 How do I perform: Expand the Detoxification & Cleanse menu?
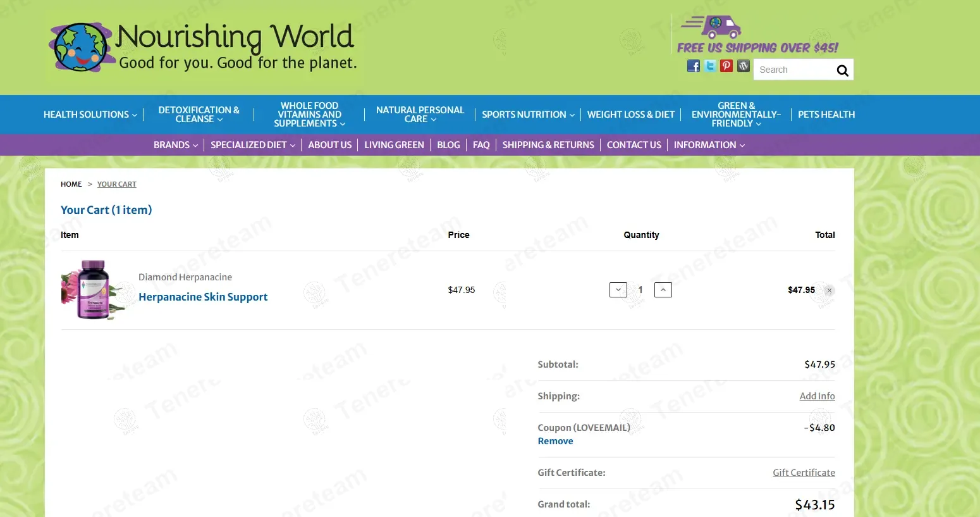click(x=199, y=115)
